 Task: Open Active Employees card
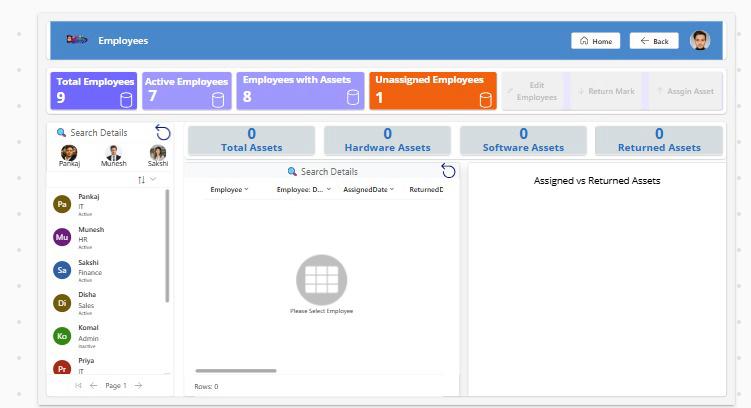[x=187, y=91]
